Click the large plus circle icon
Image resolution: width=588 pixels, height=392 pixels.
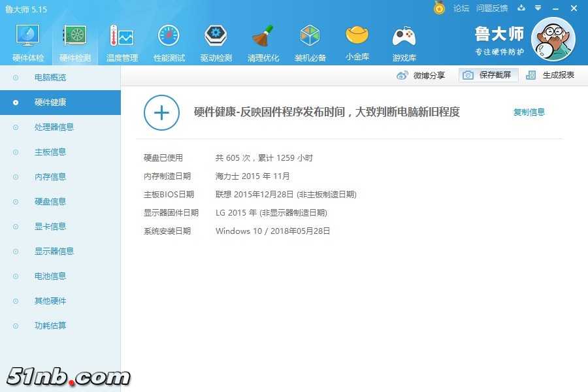click(161, 112)
